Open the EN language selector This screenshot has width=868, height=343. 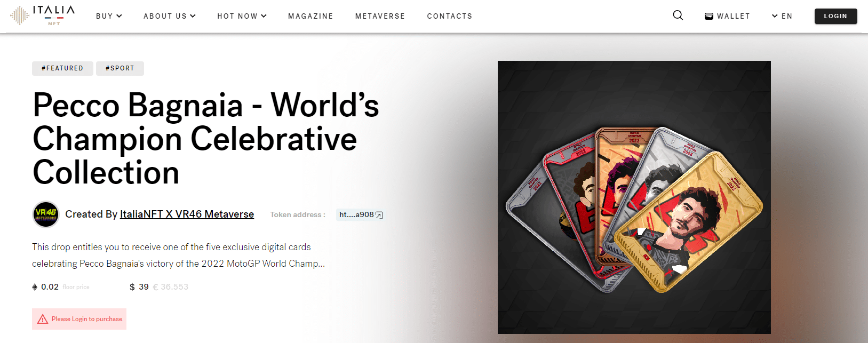[x=782, y=16]
